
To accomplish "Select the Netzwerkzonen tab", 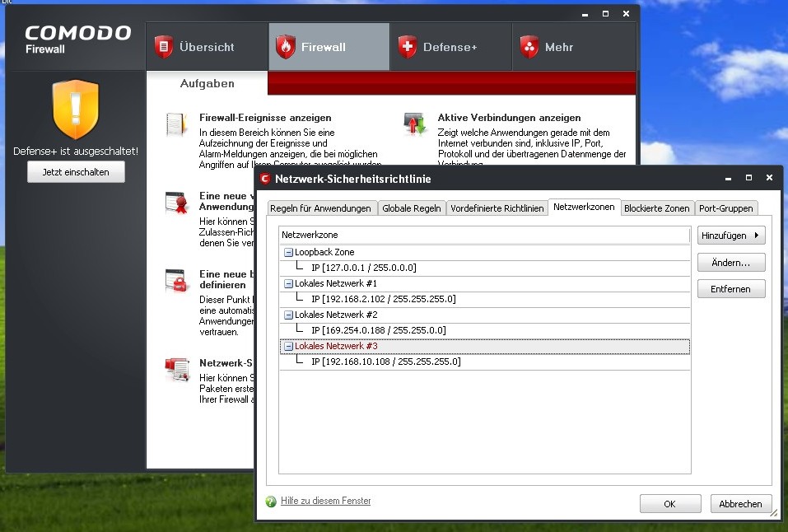I will point(584,207).
